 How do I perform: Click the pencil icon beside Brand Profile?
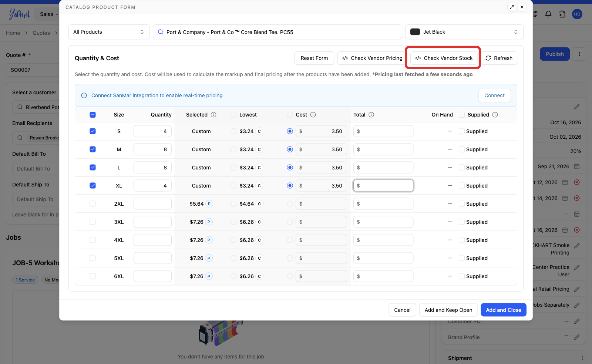pos(577,337)
